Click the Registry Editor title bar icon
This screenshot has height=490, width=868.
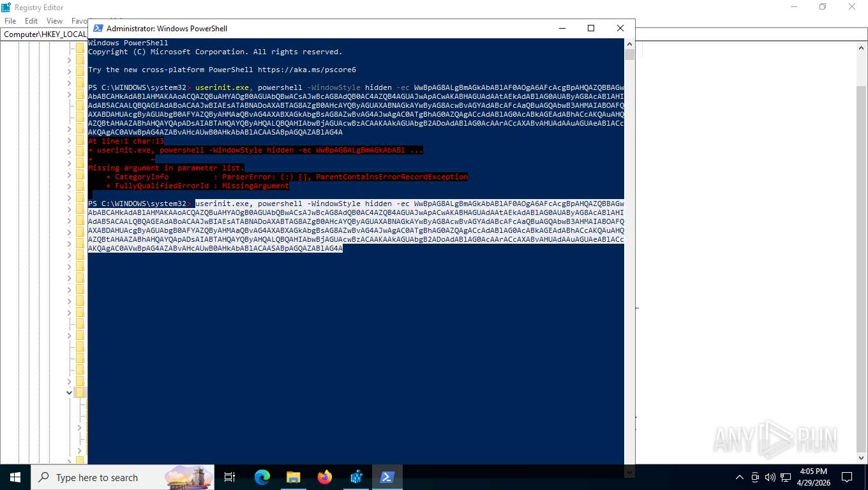tap(6, 7)
